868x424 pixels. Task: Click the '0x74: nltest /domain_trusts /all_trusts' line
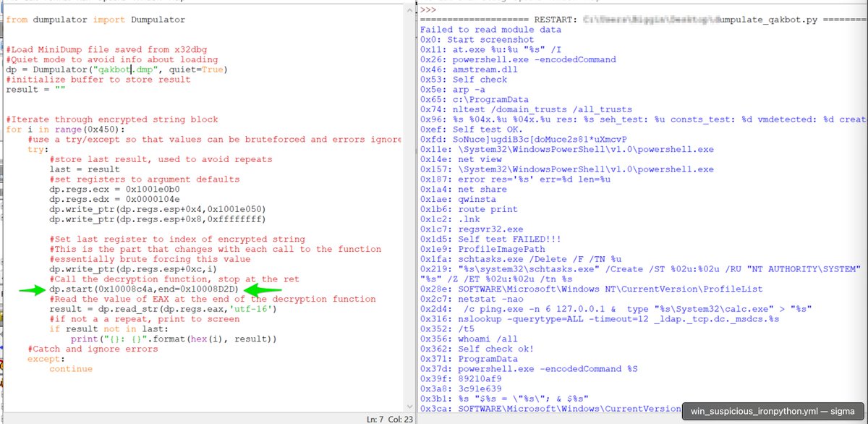tap(527, 109)
